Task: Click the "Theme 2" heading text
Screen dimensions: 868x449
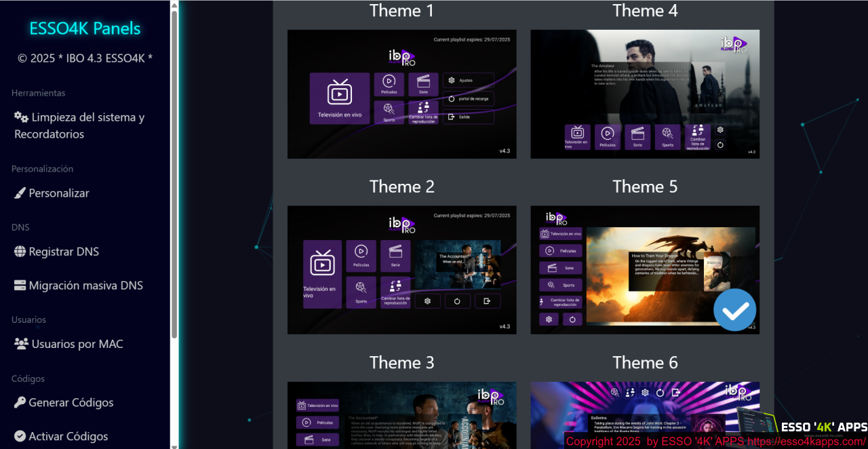Action: 402,187
